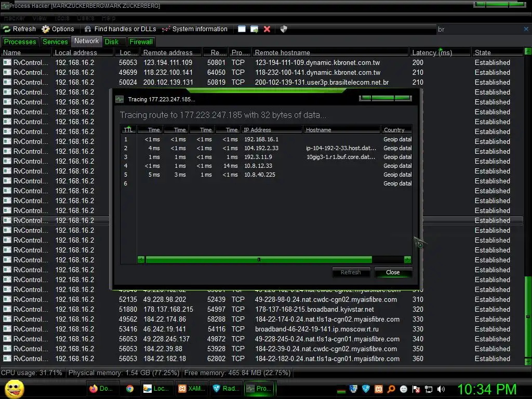
Task: Click in the search filter box
Action: pyautogui.click(x=478, y=29)
